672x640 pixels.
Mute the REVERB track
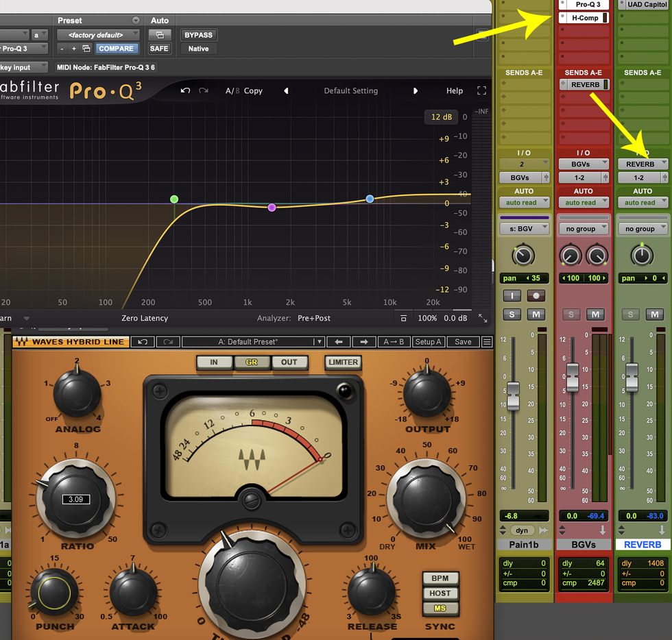655,315
